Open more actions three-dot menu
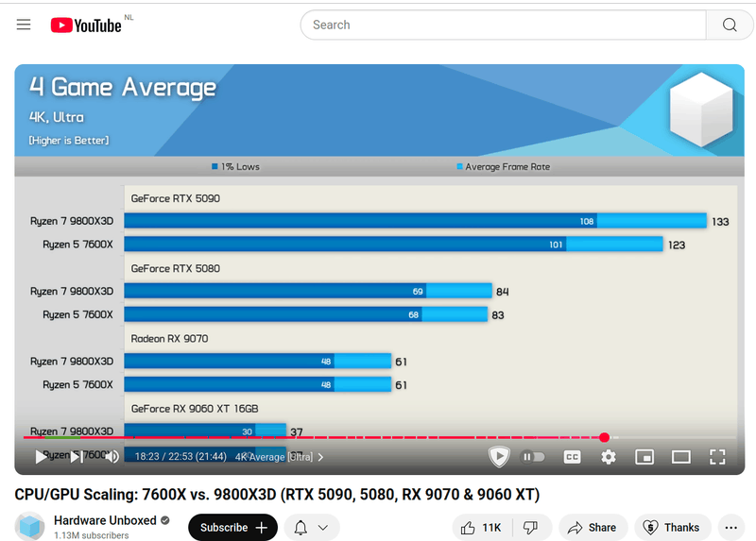This screenshot has height=541, width=756. (730, 528)
